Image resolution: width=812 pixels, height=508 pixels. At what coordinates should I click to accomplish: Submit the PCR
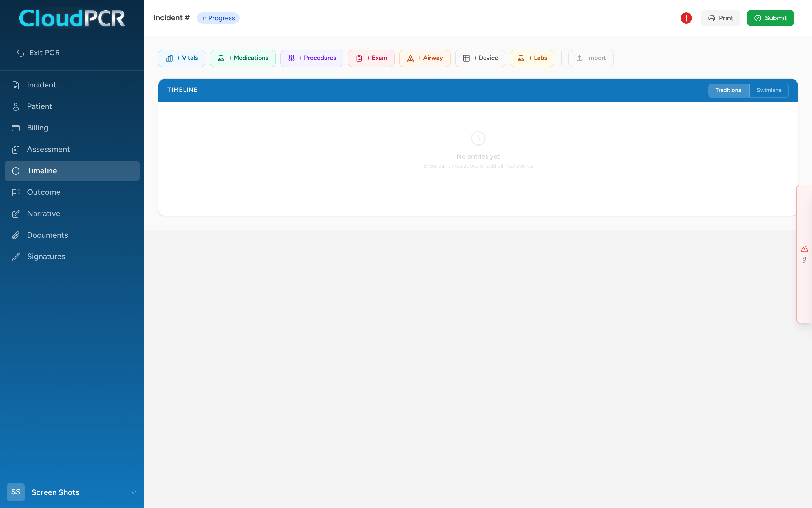click(x=770, y=18)
